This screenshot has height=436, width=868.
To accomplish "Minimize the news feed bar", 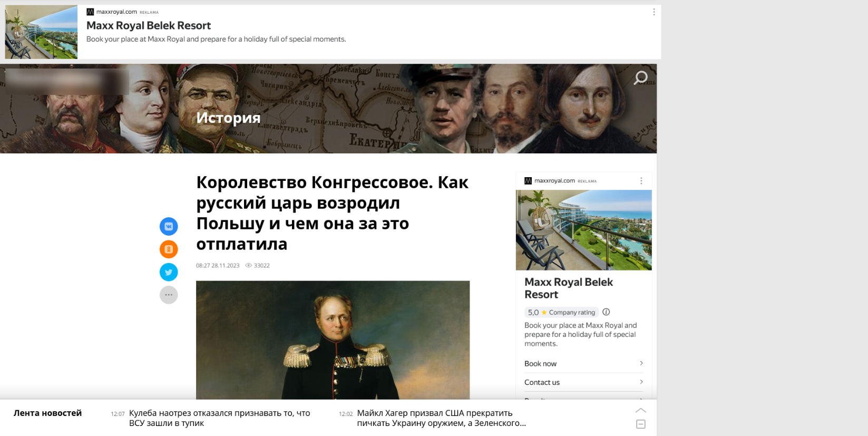I will point(641,424).
